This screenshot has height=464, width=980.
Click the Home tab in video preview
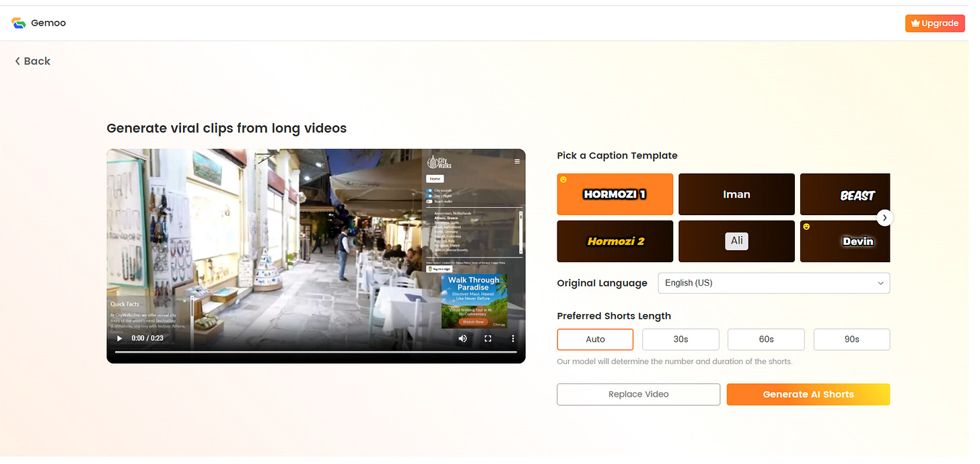click(x=435, y=179)
